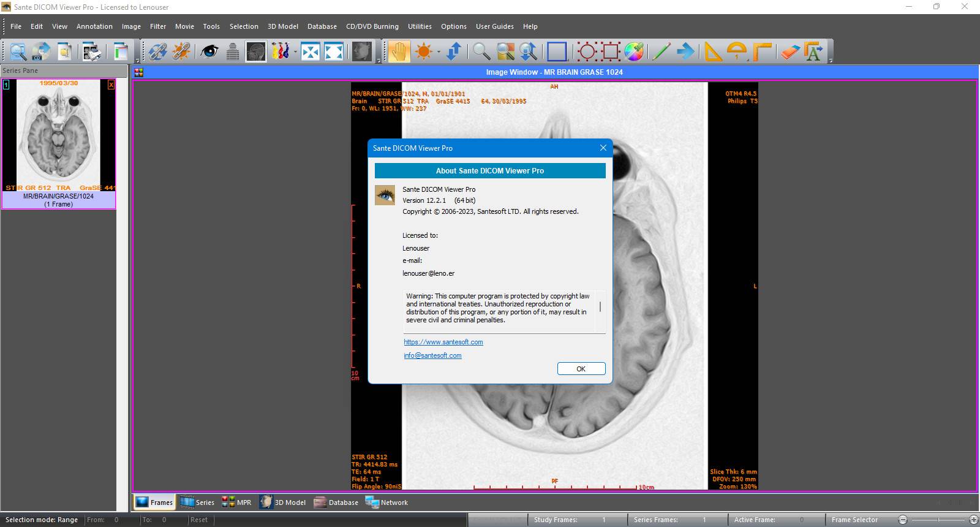Toggle the grayscale brain image view icon
Viewport: 980px width, 527px height.
(x=256, y=51)
